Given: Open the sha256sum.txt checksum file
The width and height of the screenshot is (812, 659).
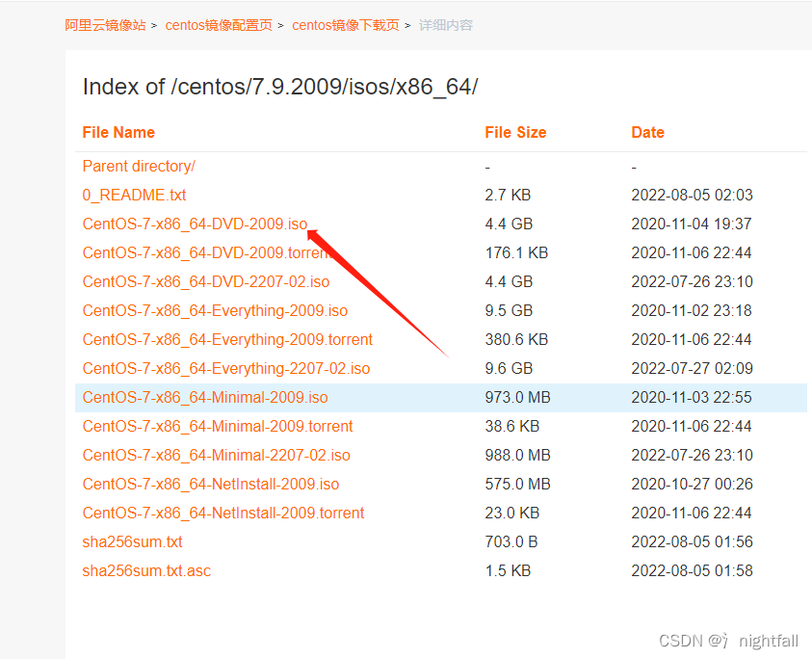Looking at the screenshot, I should (x=132, y=541).
